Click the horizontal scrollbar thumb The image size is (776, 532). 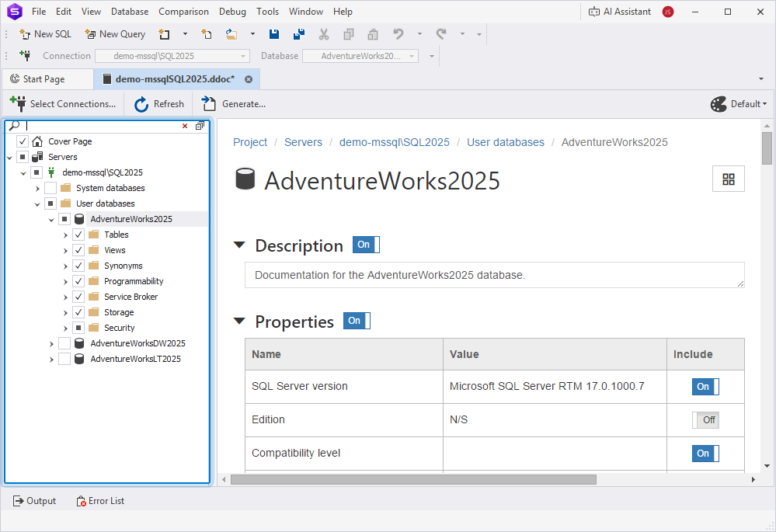click(413, 479)
